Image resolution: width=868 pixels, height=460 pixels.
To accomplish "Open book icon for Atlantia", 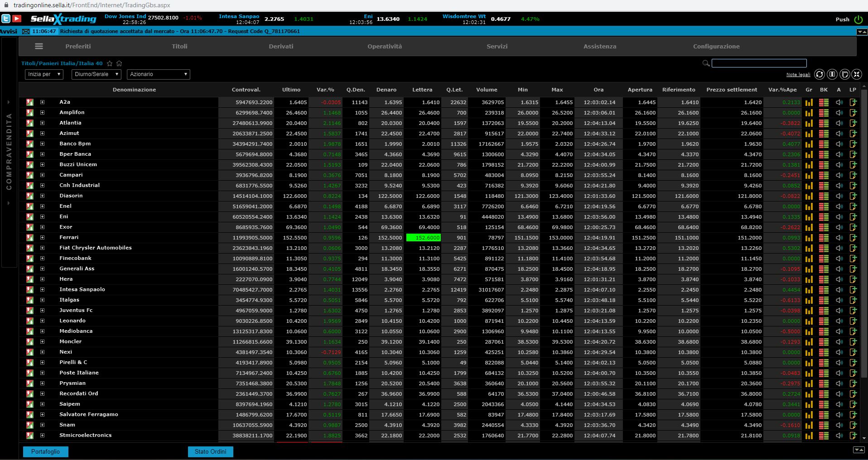I will pos(824,123).
